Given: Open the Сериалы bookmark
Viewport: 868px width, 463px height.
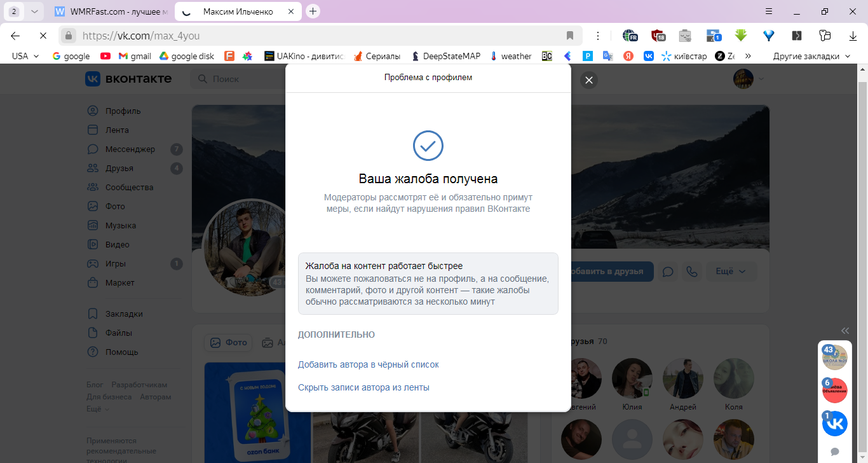Looking at the screenshot, I should coord(377,56).
